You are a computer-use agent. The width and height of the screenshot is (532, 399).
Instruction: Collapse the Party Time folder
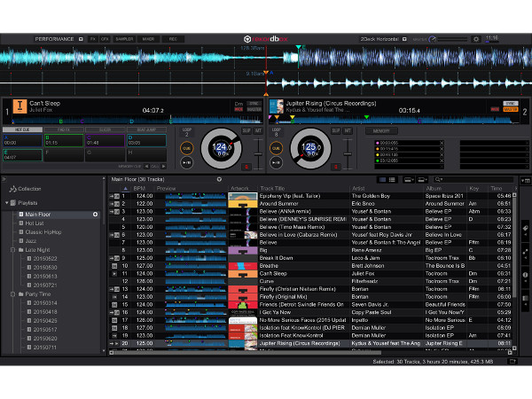[x=13, y=294]
